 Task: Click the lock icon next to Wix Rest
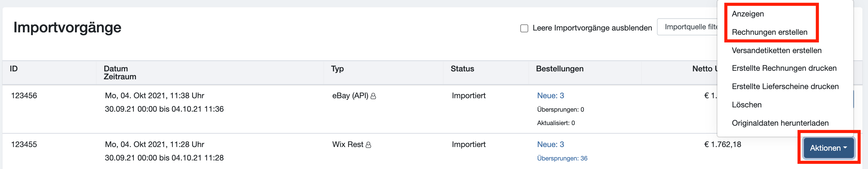[x=368, y=145]
